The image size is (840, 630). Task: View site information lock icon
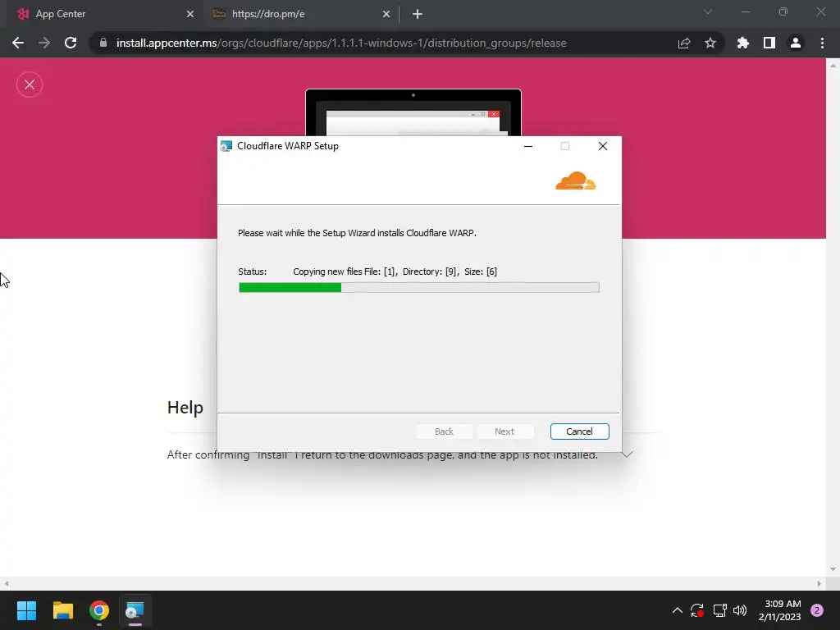(x=103, y=43)
